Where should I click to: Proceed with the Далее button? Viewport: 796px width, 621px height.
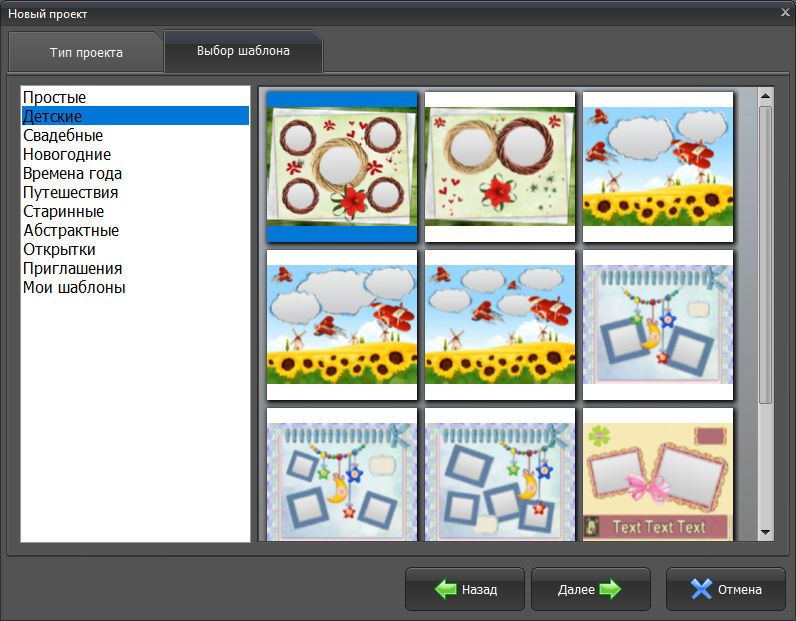pos(590,589)
